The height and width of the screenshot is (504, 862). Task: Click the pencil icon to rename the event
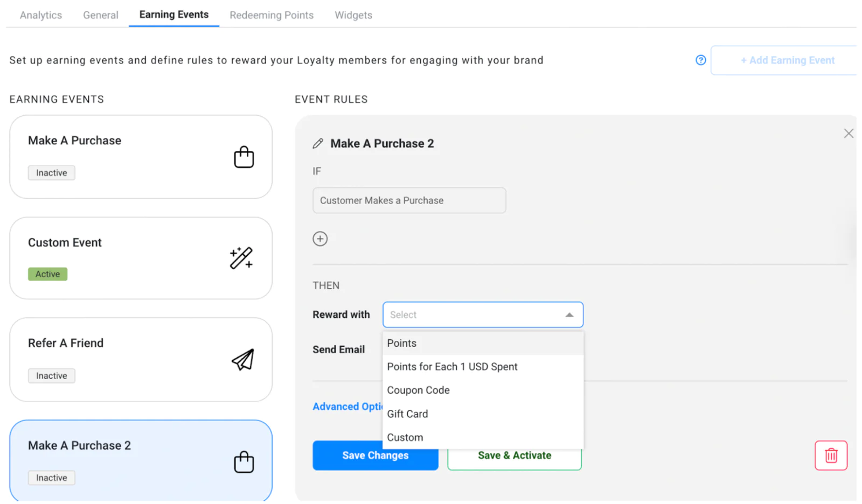click(318, 143)
